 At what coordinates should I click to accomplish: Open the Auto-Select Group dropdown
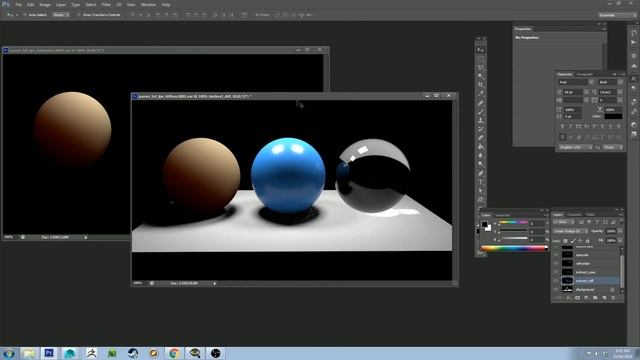pos(61,15)
